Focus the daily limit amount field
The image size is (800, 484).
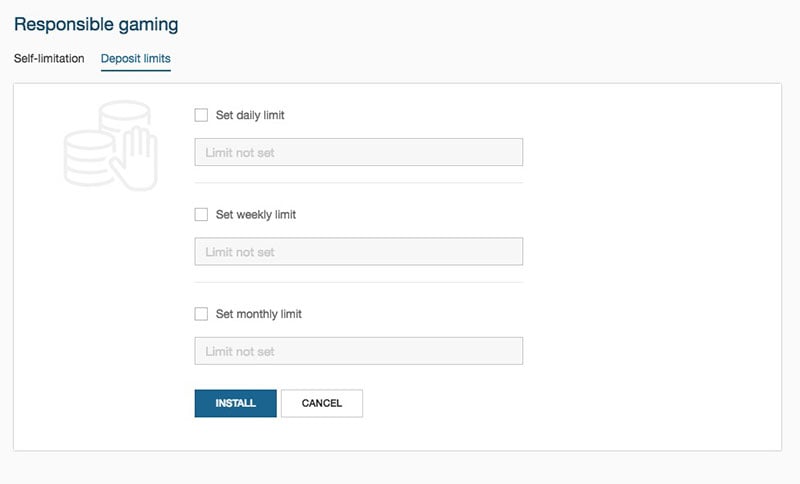coord(359,152)
